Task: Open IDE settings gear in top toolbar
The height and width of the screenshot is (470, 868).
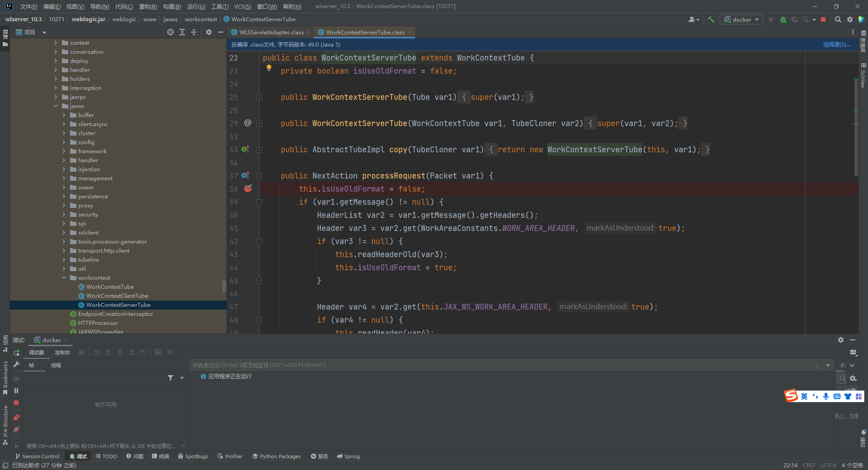Action: click(850, 19)
